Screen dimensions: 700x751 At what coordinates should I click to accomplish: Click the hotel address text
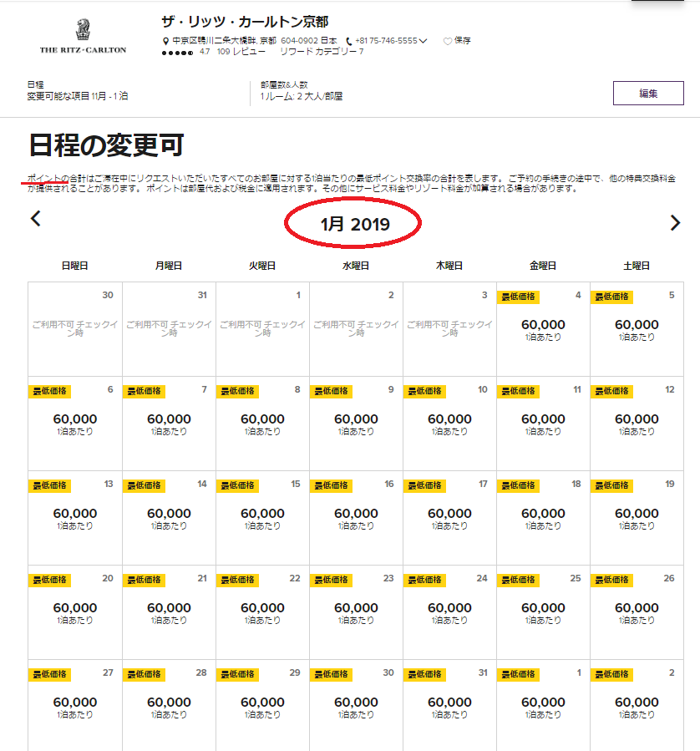255,41
